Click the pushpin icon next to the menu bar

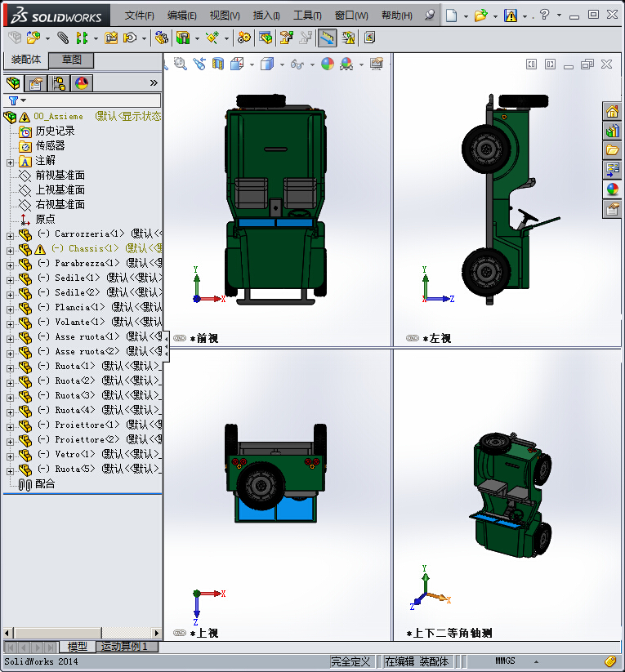coord(430,15)
